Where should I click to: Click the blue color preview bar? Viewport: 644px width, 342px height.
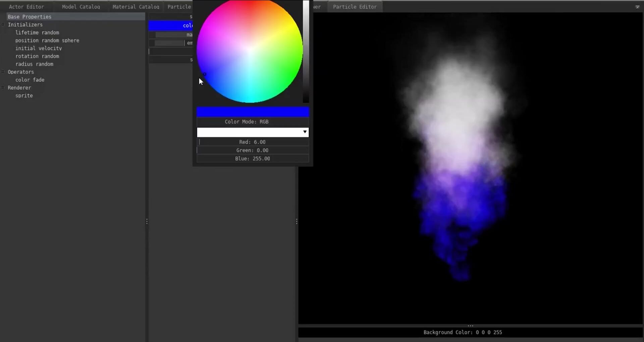(252, 112)
